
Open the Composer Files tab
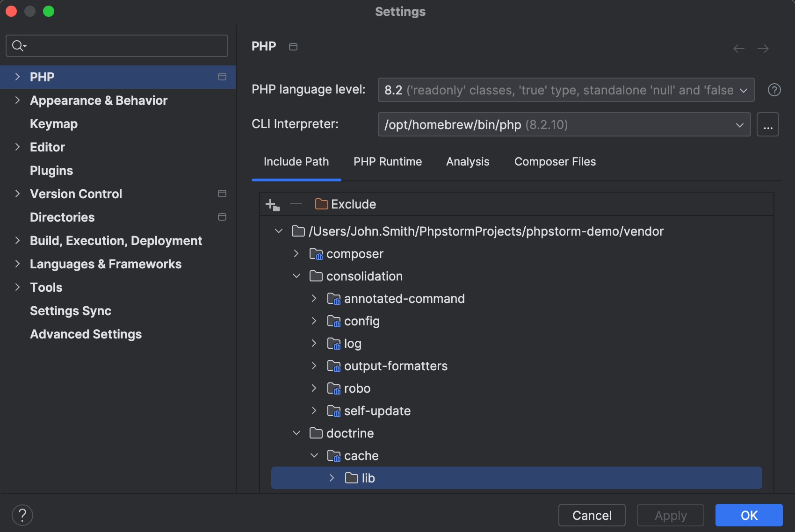[x=555, y=162]
